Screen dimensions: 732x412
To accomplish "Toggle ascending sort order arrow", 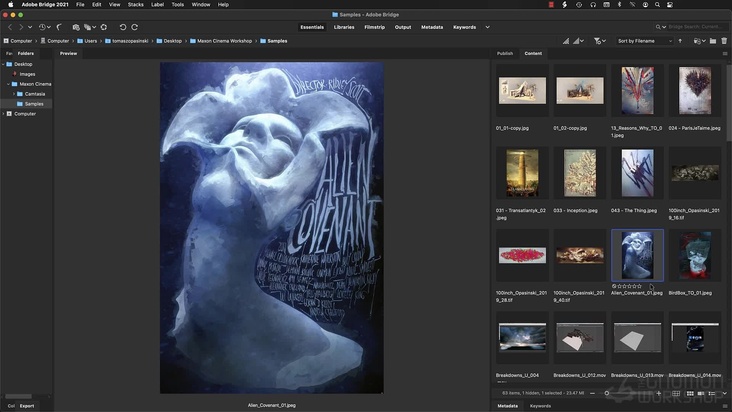I will pos(681,41).
